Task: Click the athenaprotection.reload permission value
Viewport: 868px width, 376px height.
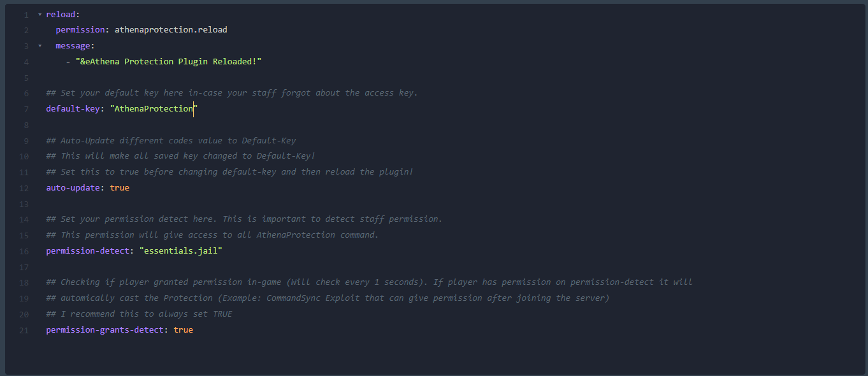Action: [171, 30]
